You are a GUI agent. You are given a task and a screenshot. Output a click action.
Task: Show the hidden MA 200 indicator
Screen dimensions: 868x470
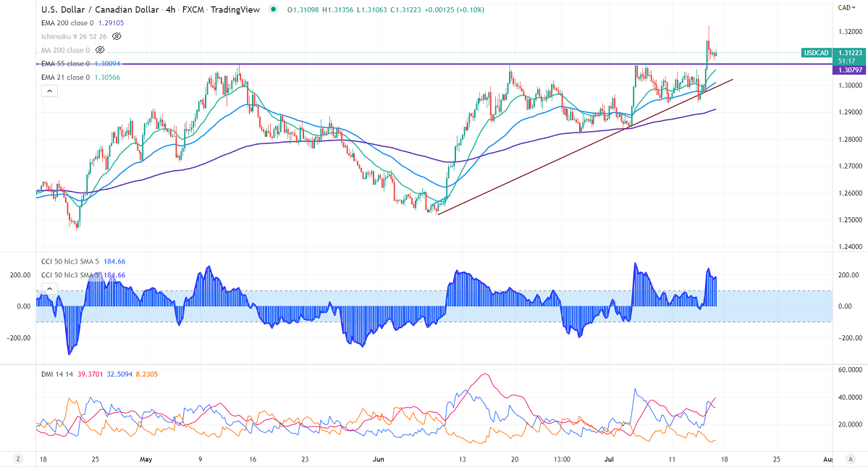(x=100, y=50)
